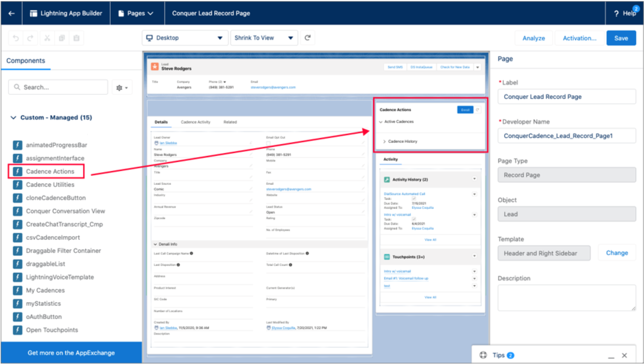Click the redo icon

30,38
